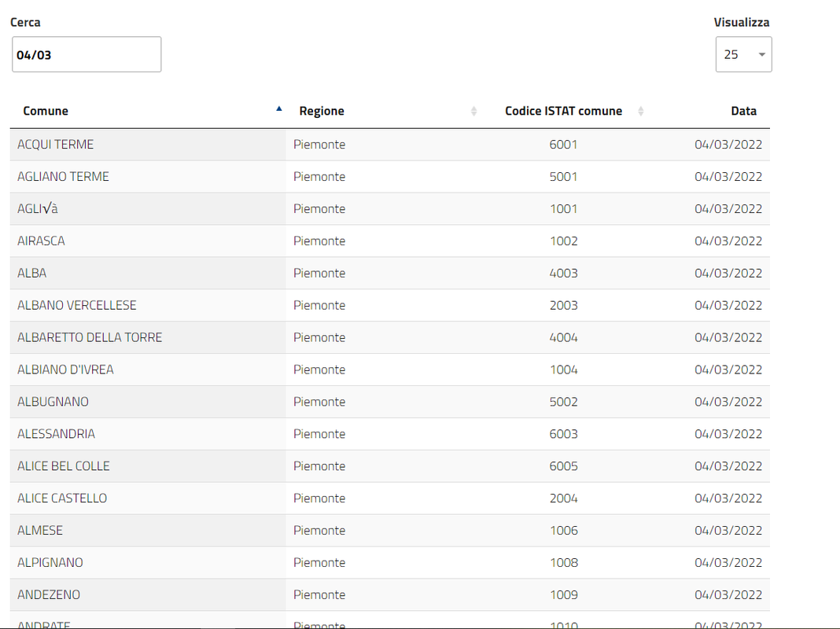
Task: Sort by the Codice ISTAT comune header
Action: pyautogui.click(x=565, y=111)
